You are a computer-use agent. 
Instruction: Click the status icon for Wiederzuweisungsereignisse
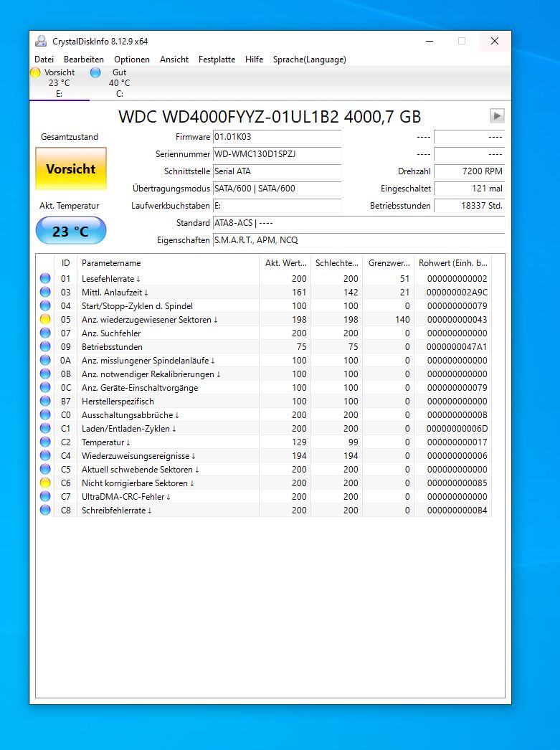coord(45,455)
